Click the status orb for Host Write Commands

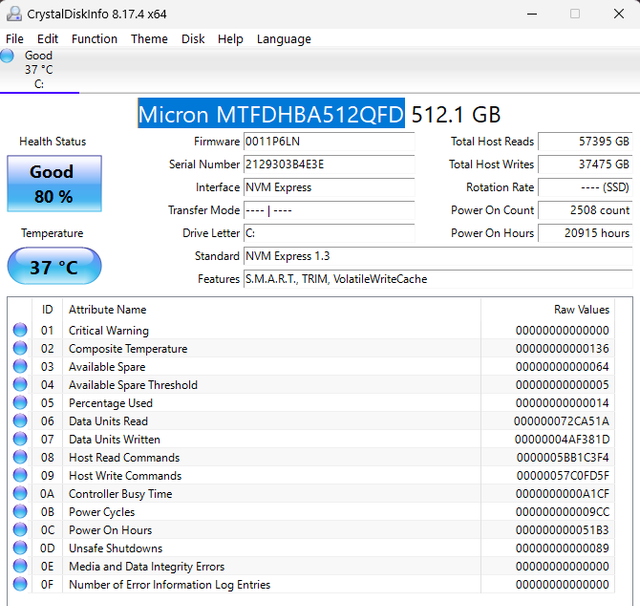click(20, 475)
